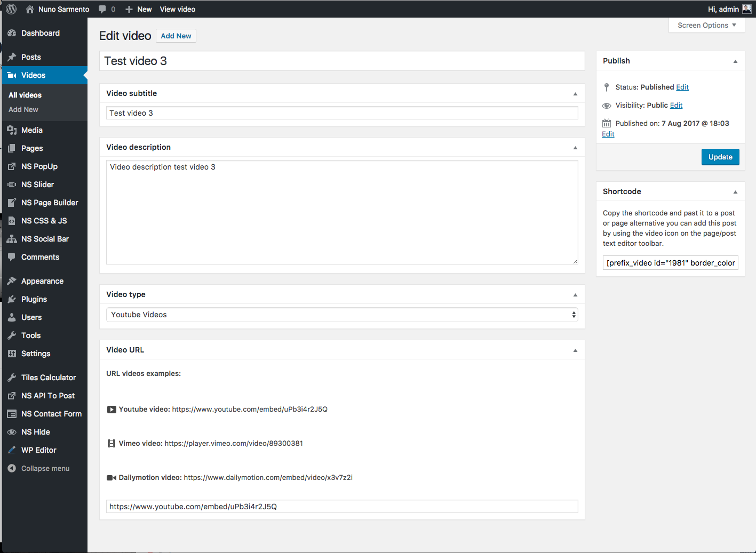Open the Hi, admin account menu
The width and height of the screenshot is (756, 553).
click(x=729, y=9)
